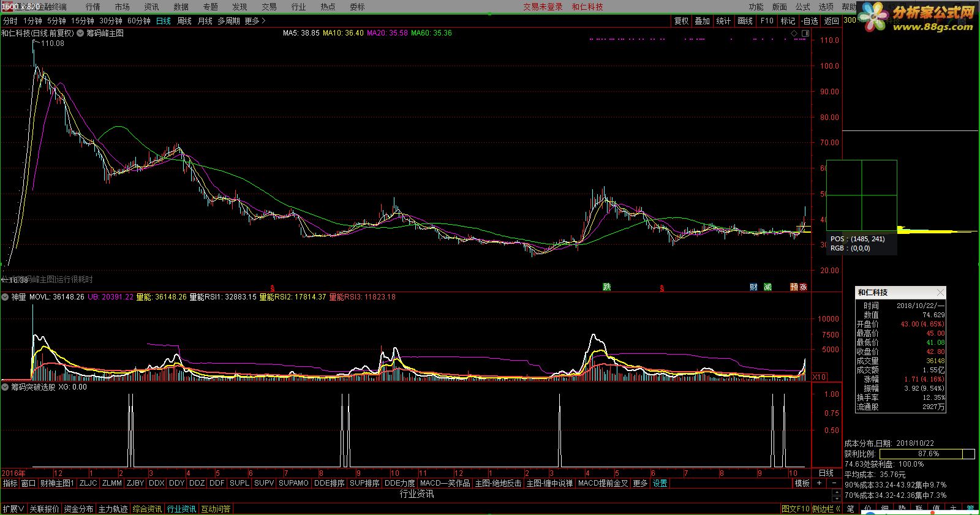Click the small down arrow scroll button under 模板
This screenshot has width=980, height=515.
click(x=837, y=499)
